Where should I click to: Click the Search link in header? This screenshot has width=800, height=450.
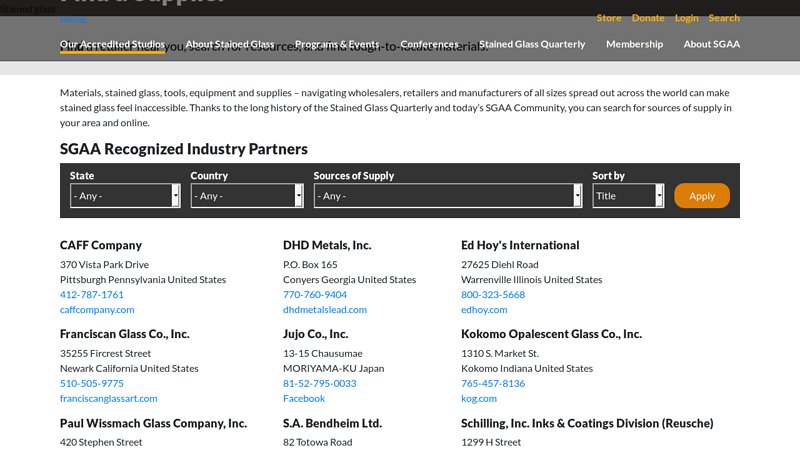click(724, 18)
